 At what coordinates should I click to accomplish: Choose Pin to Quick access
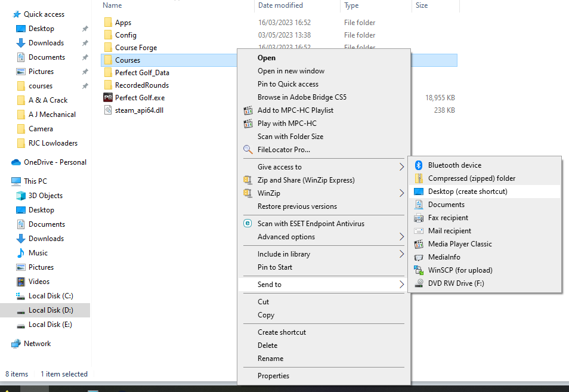tap(288, 84)
